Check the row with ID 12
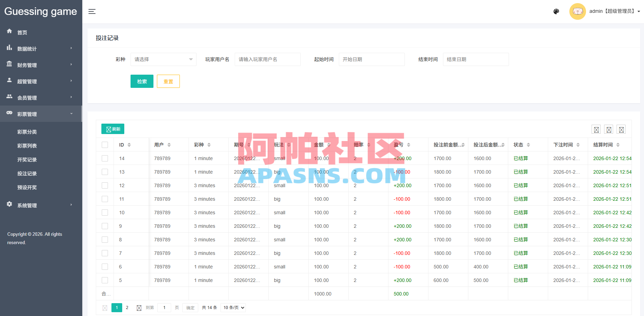This screenshot has width=644, height=316. (x=105, y=185)
